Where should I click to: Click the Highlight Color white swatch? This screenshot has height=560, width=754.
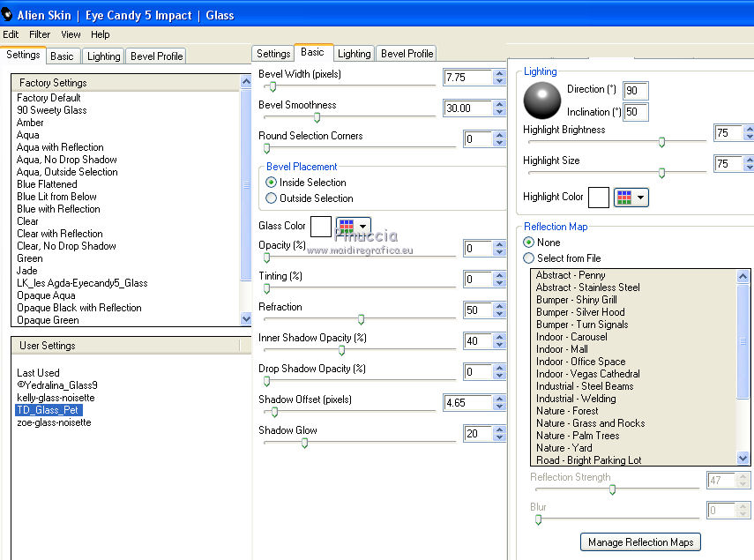(599, 198)
